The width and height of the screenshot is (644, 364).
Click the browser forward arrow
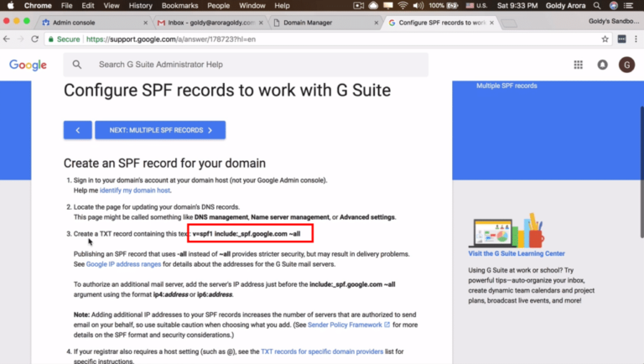click(20, 39)
